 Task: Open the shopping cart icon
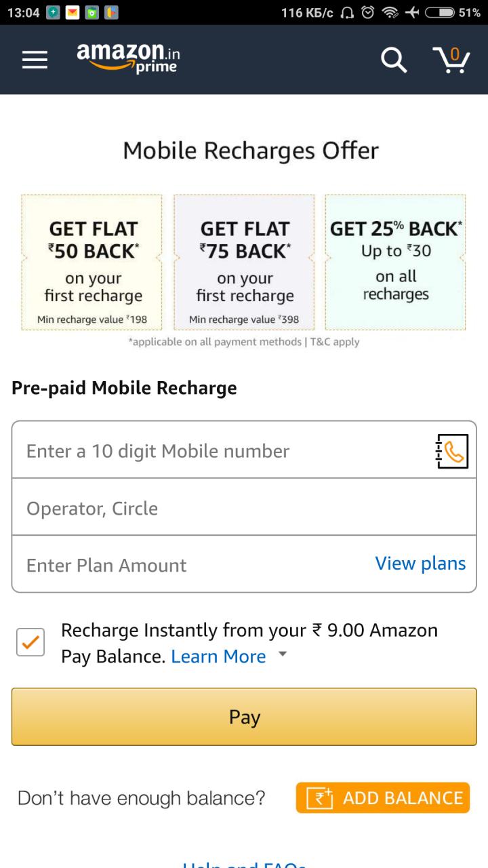pyautogui.click(x=451, y=60)
